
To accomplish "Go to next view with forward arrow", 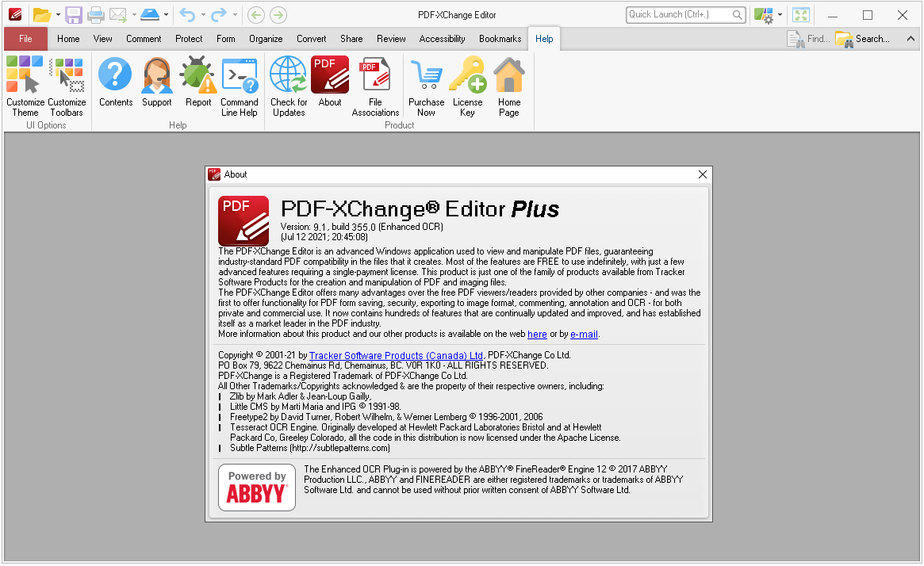I will (x=278, y=15).
